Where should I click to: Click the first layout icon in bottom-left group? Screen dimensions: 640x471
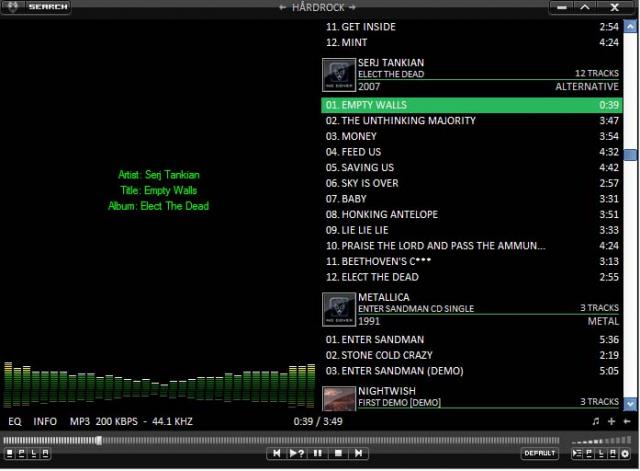click(10, 453)
